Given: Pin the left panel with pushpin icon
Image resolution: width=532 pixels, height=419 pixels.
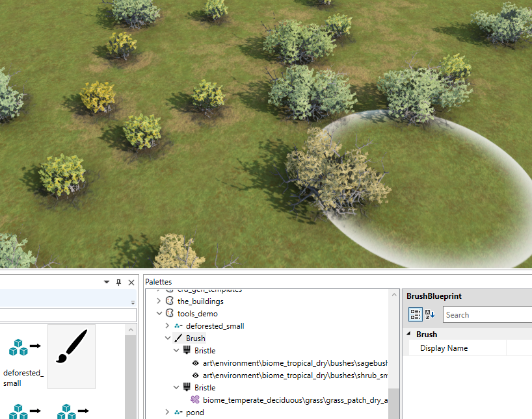Looking at the screenshot, I should click(118, 283).
